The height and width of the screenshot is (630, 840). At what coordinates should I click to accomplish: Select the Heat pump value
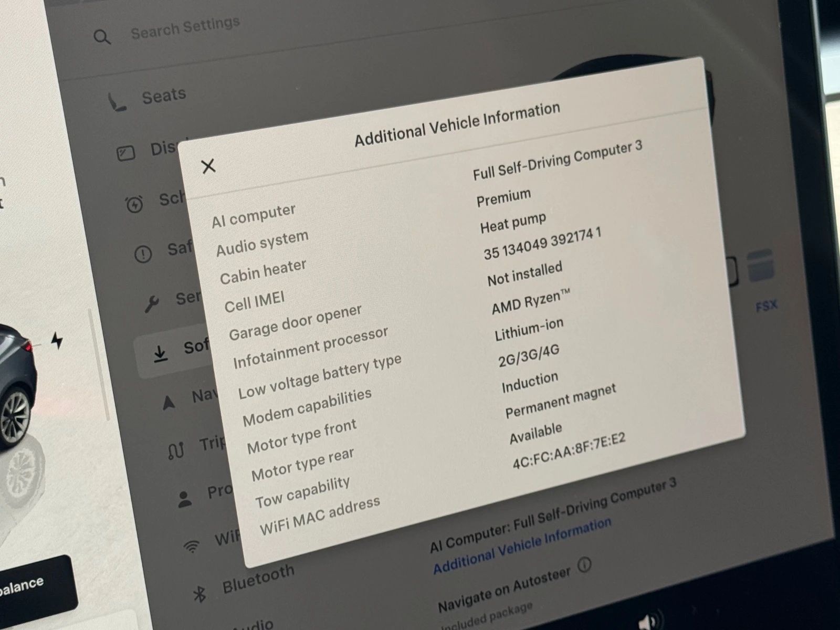point(513,223)
